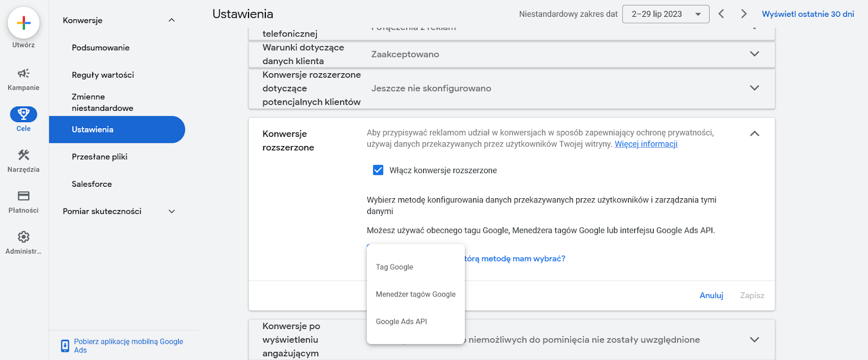Click the Ustawienia page heading
868x360 pixels.
[243, 14]
